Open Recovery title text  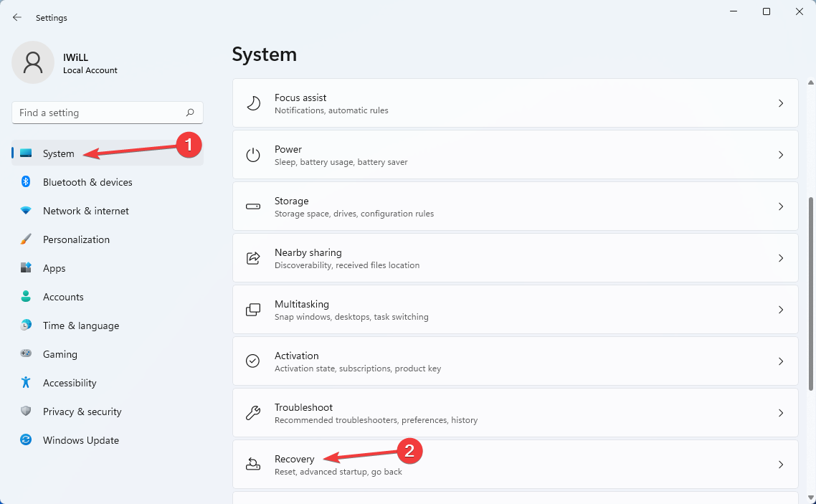(x=294, y=459)
